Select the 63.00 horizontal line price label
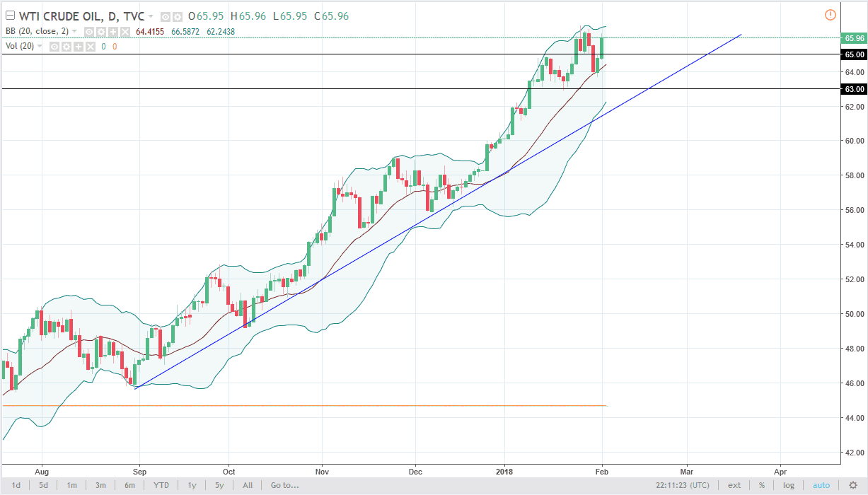 tap(853, 89)
